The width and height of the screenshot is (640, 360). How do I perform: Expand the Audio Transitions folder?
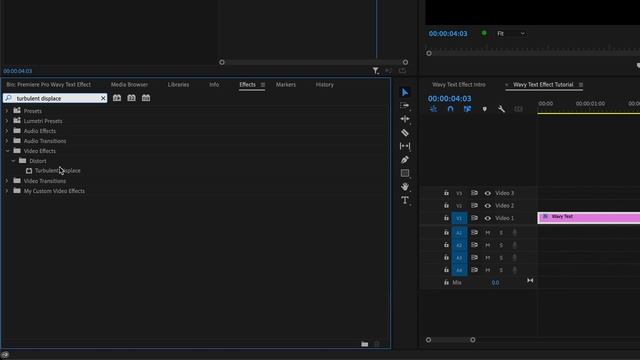coord(7,141)
